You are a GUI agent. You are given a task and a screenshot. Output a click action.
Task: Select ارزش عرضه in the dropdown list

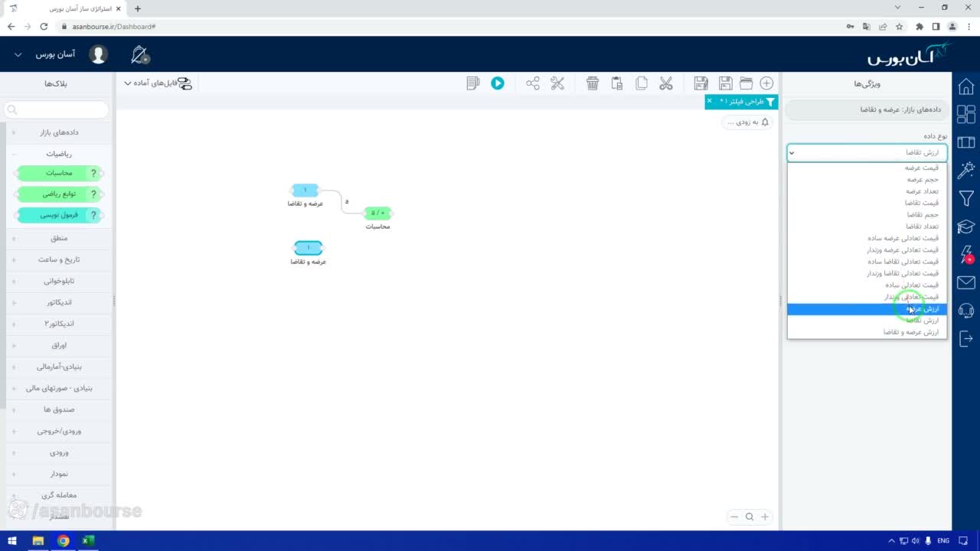(867, 309)
